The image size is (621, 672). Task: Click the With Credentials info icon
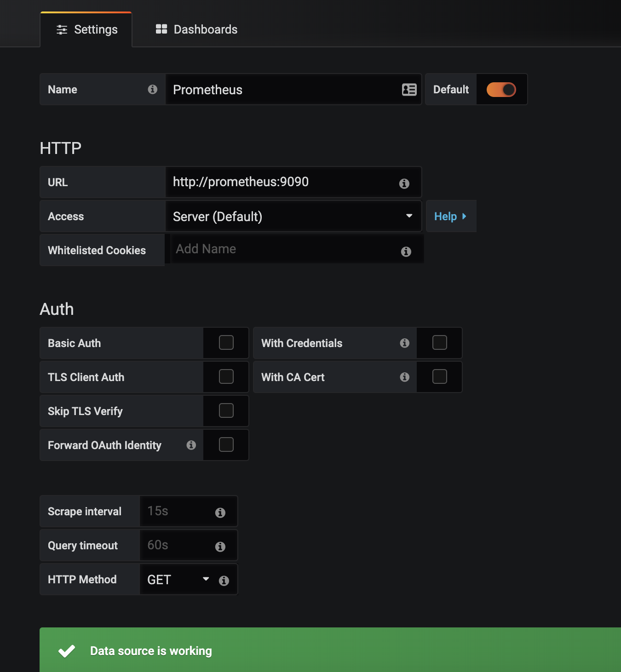(x=405, y=343)
